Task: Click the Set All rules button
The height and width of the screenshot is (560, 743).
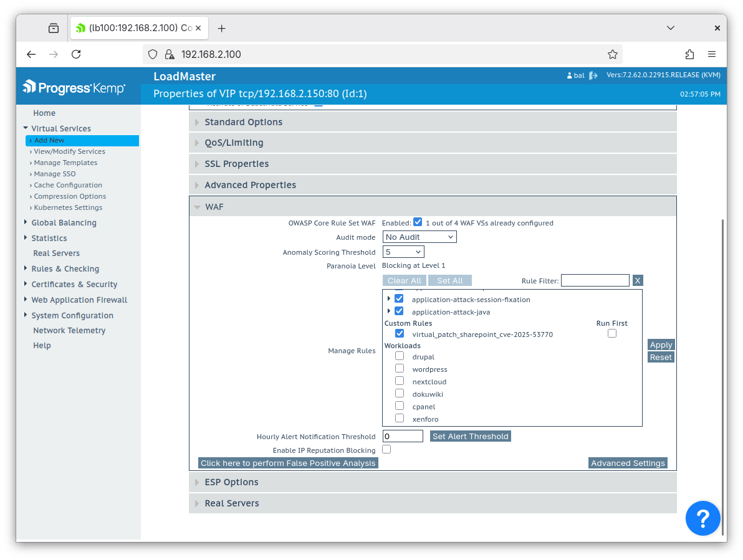Action: (x=449, y=281)
